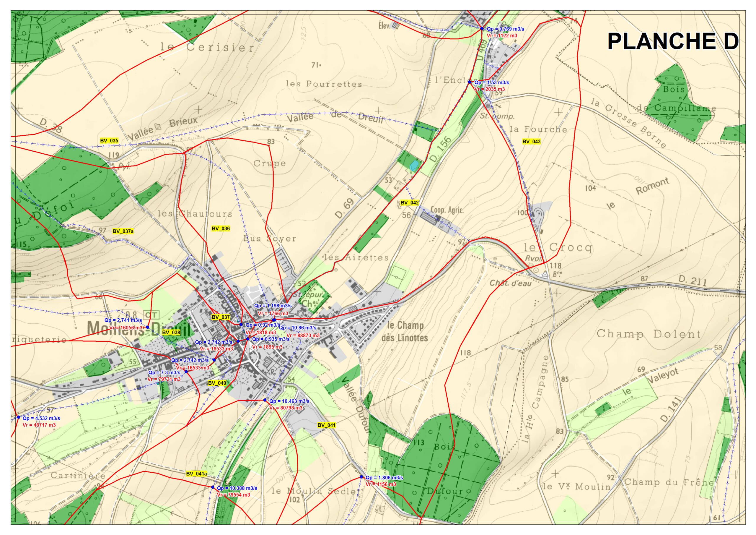
Task: Click the la Fourche place name
Action: [539, 129]
